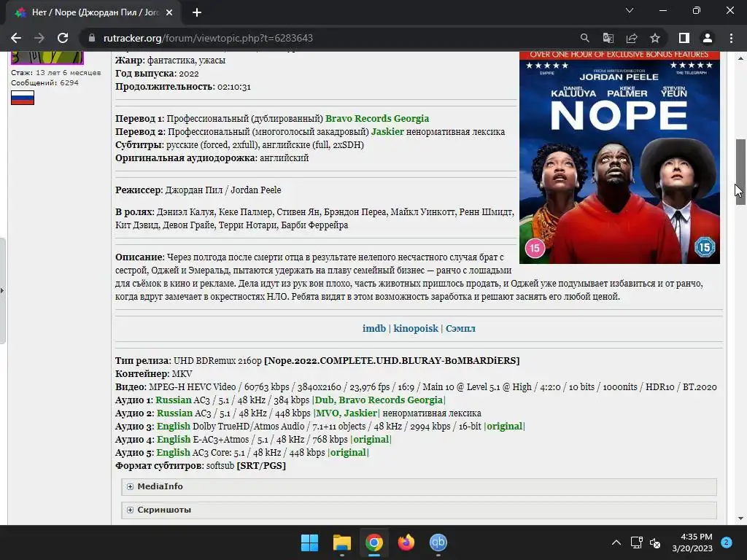Expand the Скриншоты spoiler
This screenshot has width=747, height=560.
coord(419,510)
